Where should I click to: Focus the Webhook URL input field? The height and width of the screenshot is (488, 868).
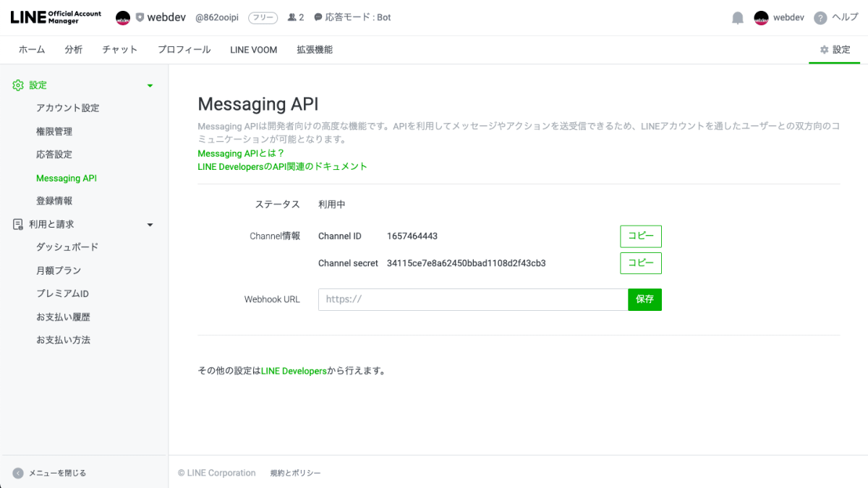[x=473, y=299]
